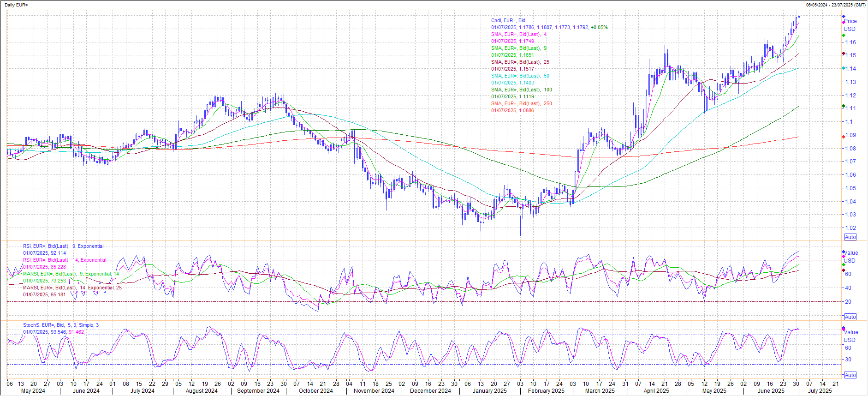Viewport: 868px width, 396px height.
Task: Click the Auto scale button of the stochastic pane
Action: coord(850,375)
